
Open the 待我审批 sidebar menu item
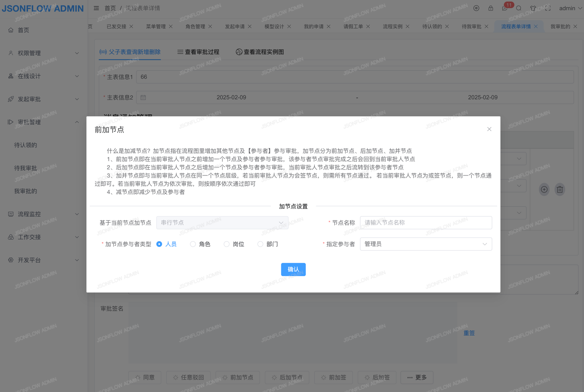(x=25, y=168)
